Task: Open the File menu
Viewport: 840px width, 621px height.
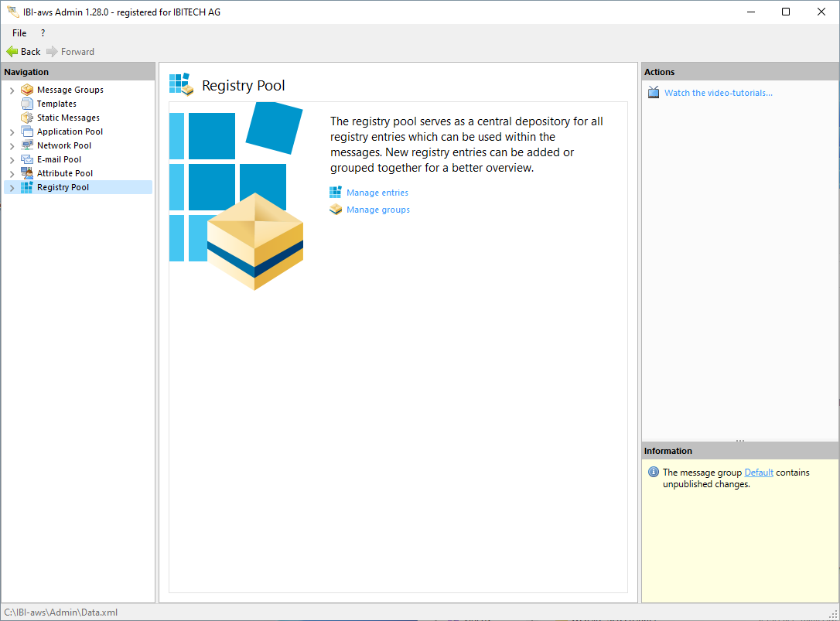Action: (x=19, y=33)
